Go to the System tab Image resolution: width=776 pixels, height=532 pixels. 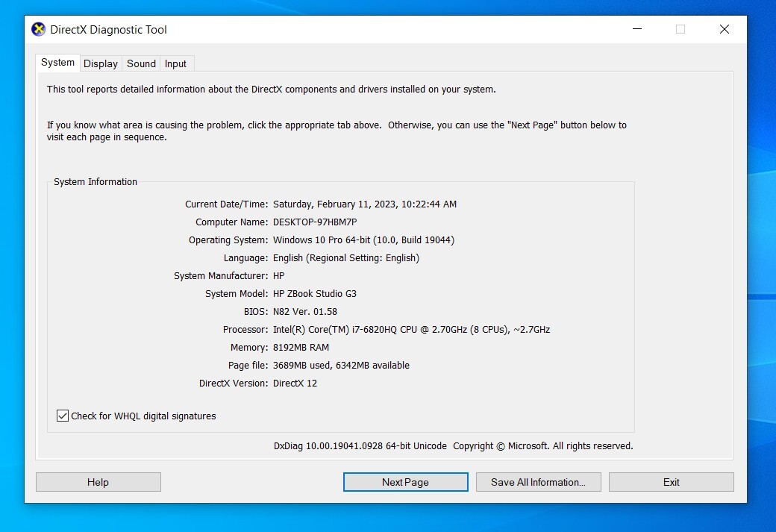tap(57, 63)
